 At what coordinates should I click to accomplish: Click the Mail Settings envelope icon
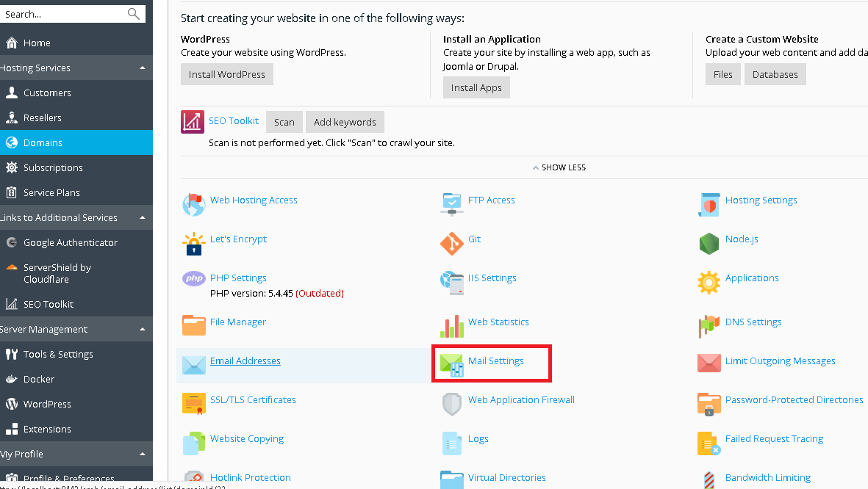tap(451, 364)
